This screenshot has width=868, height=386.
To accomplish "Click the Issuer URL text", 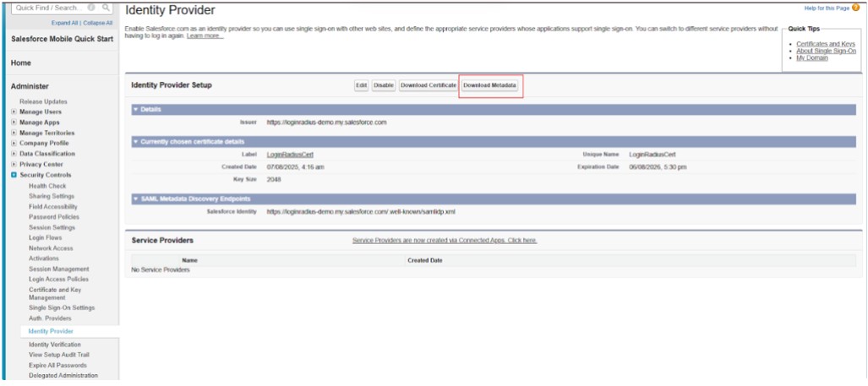I will coord(326,122).
